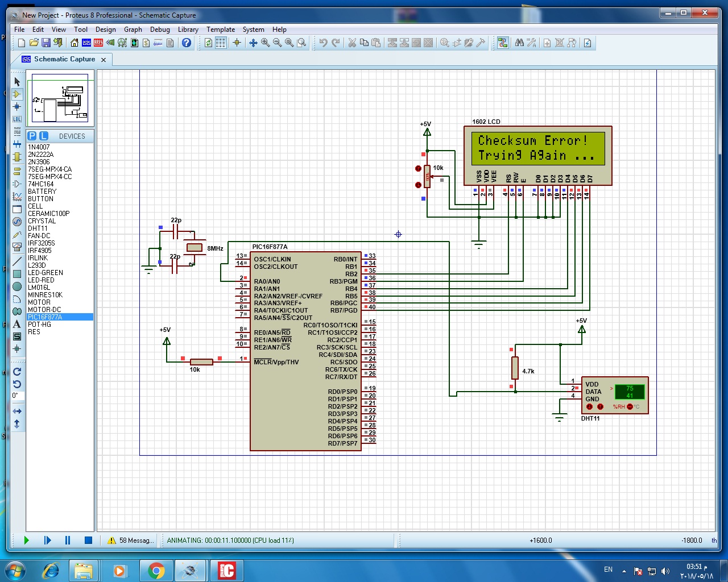The width and height of the screenshot is (728, 582).
Task: Open the Graph menu
Action: pyautogui.click(x=133, y=30)
